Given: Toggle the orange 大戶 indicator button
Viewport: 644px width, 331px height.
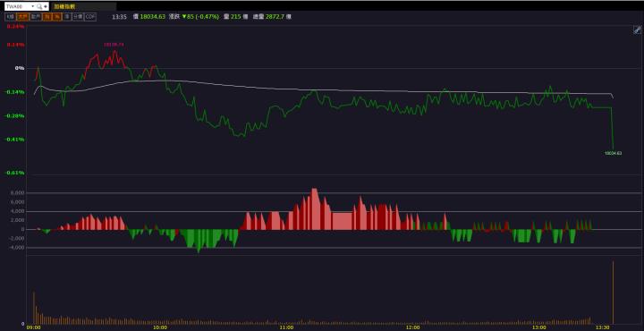Looking at the screenshot, I should (x=22, y=17).
